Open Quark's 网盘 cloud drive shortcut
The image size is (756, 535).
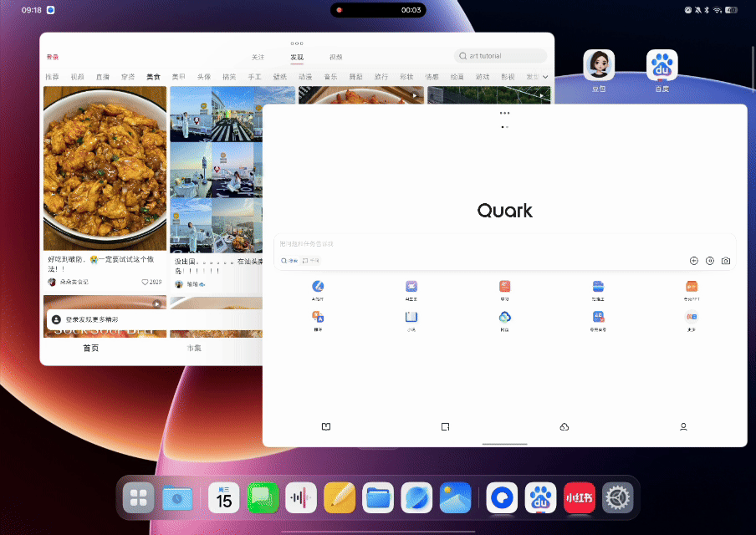[x=504, y=318]
